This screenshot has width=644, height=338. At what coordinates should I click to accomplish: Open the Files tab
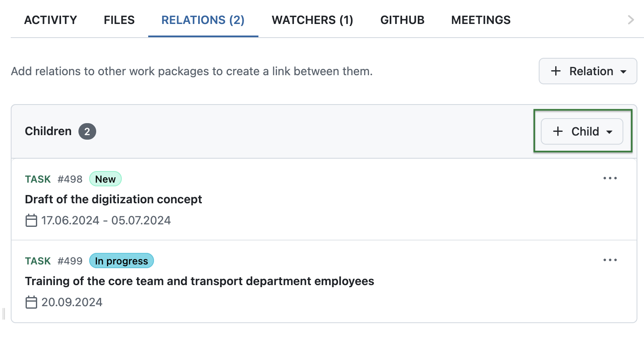pos(118,19)
